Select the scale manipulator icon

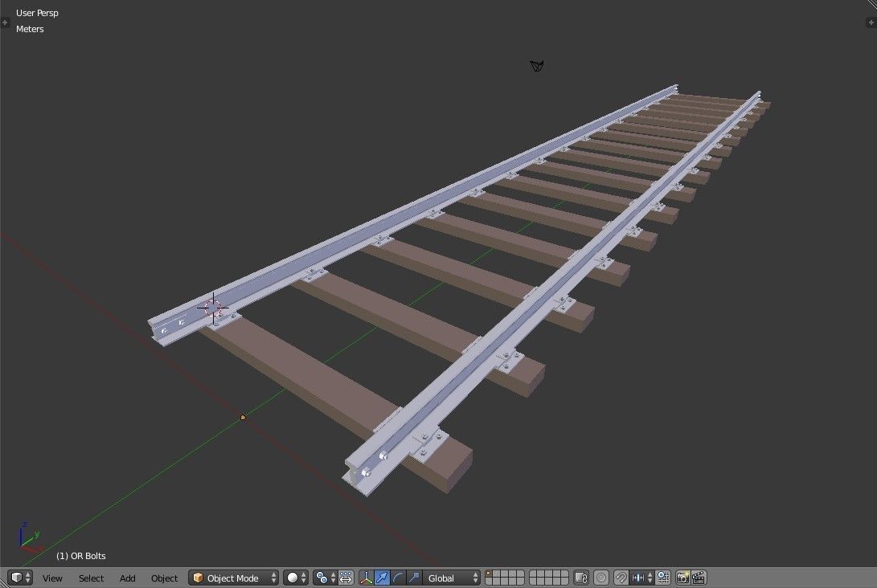[x=413, y=578]
